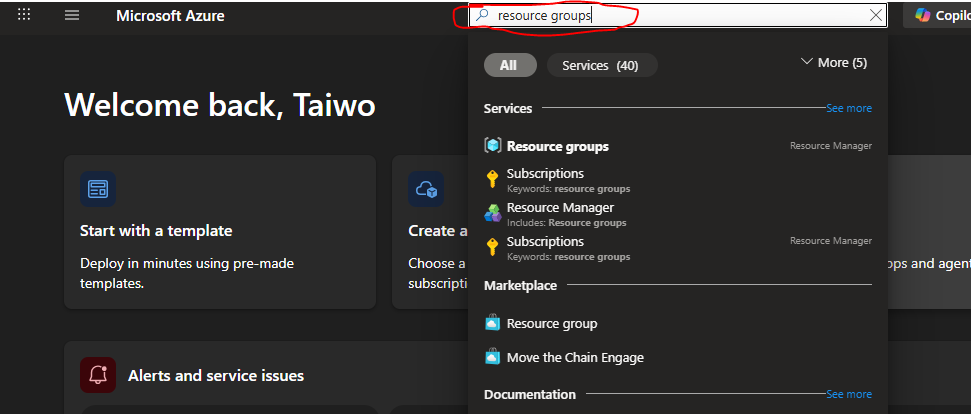Screen dimensions: 971x414
Task: Click inside the resource groups search box
Action: (x=678, y=15)
